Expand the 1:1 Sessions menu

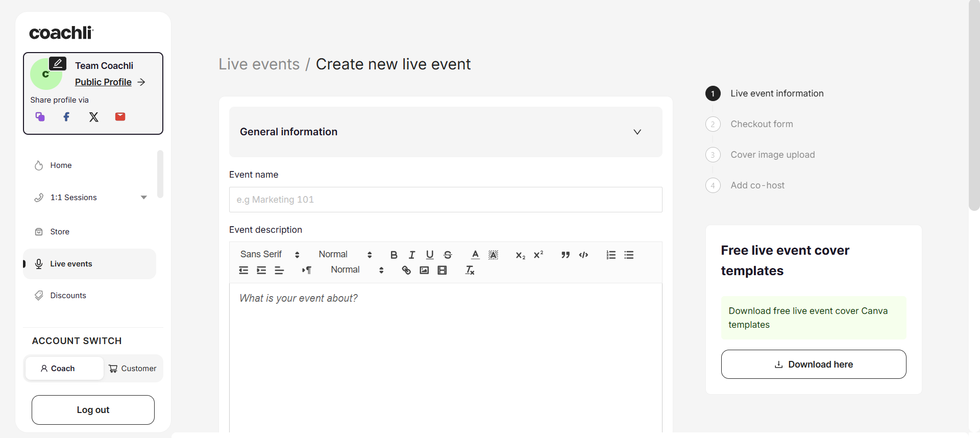(143, 198)
